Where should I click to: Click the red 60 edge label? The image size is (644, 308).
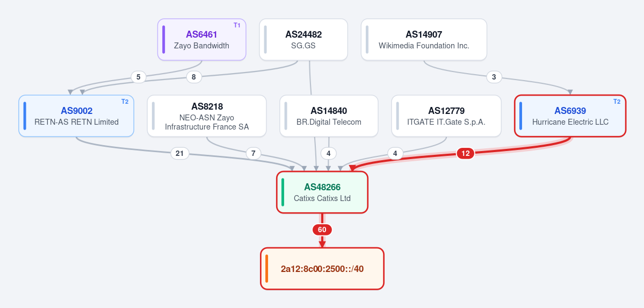[322, 230]
